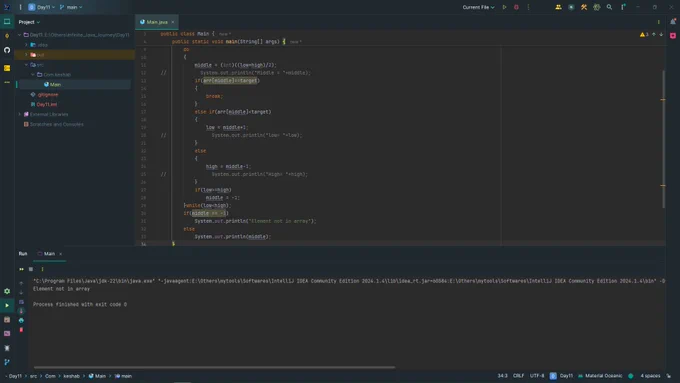Open More Actions menu beside debug icon
The width and height of the screenshot is (680, 383).
click(528, 7)
